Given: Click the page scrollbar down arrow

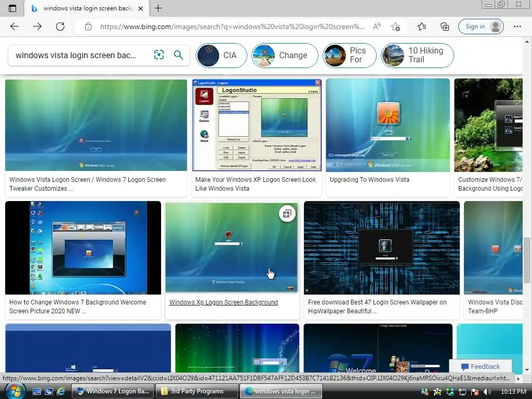Looking at the screenshot, I should tap(527, 369).
